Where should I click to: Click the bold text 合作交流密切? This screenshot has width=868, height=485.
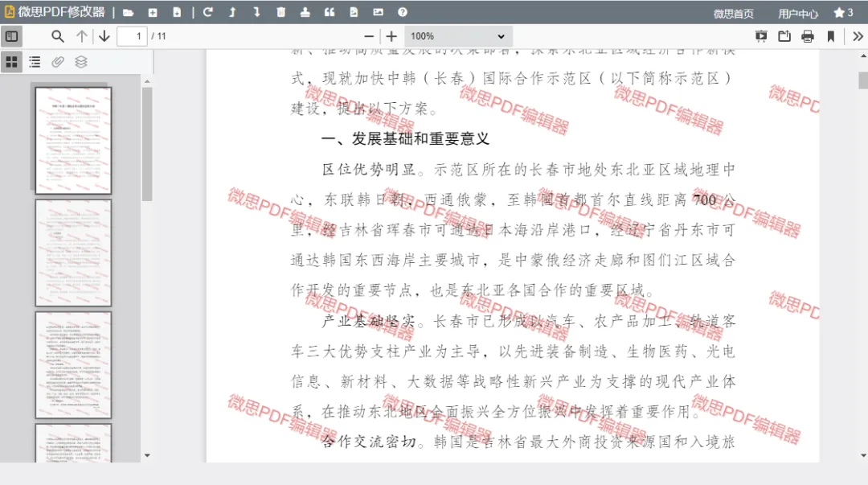(369, 442)
